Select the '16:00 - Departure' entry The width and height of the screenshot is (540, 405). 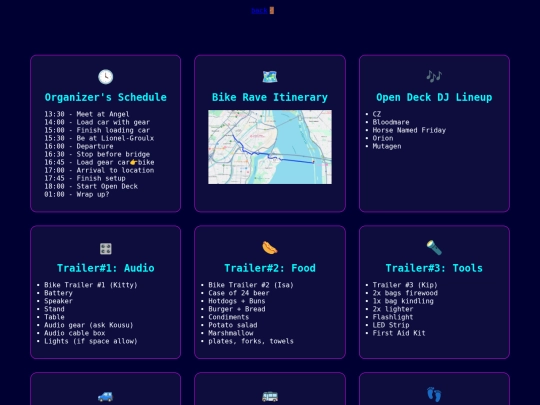79,146
